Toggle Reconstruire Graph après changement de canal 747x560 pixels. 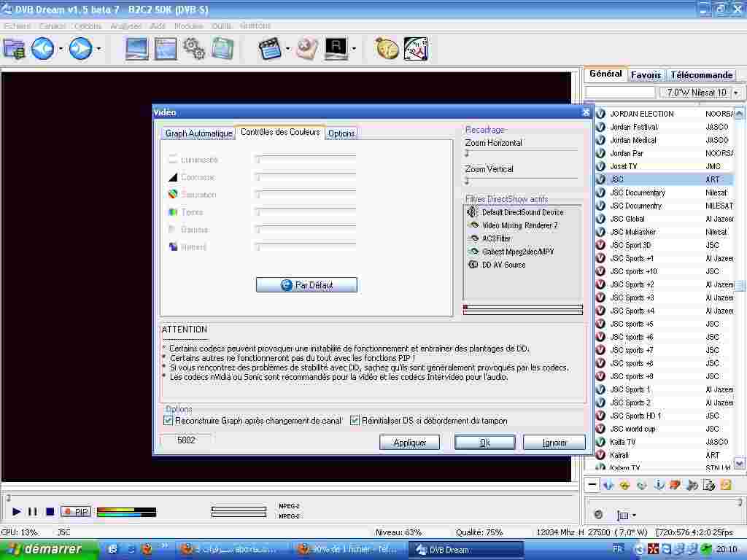168,421
